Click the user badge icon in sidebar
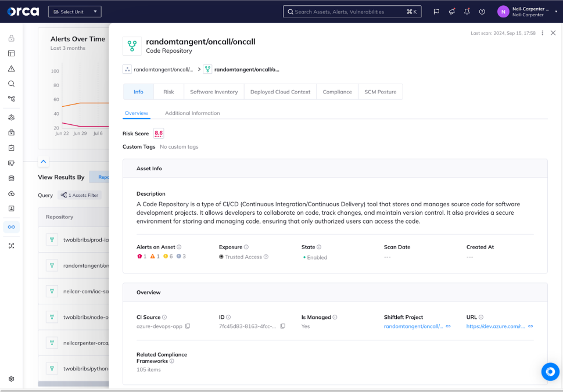 (12, 208)
